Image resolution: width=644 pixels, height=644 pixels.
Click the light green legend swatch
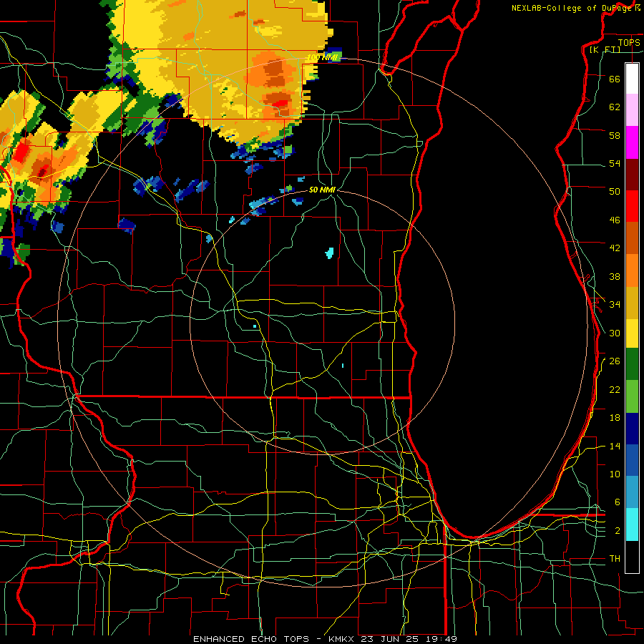click(632, 396)
